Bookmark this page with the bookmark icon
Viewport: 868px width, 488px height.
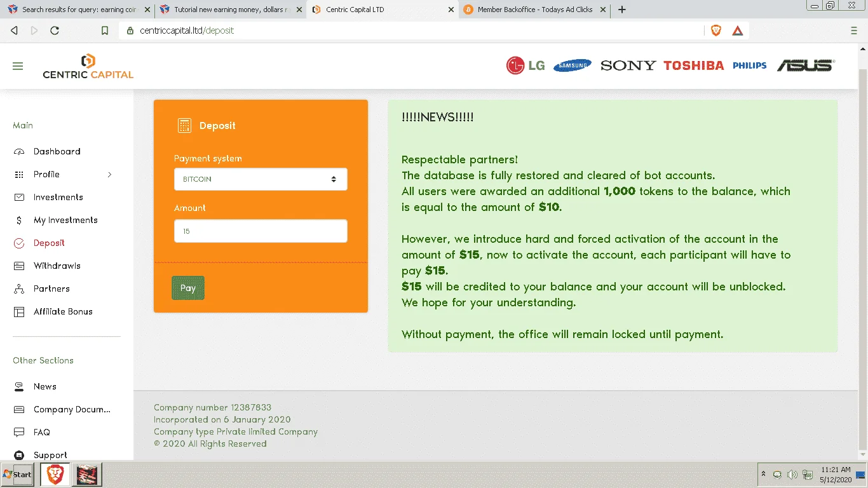point(105,30)
